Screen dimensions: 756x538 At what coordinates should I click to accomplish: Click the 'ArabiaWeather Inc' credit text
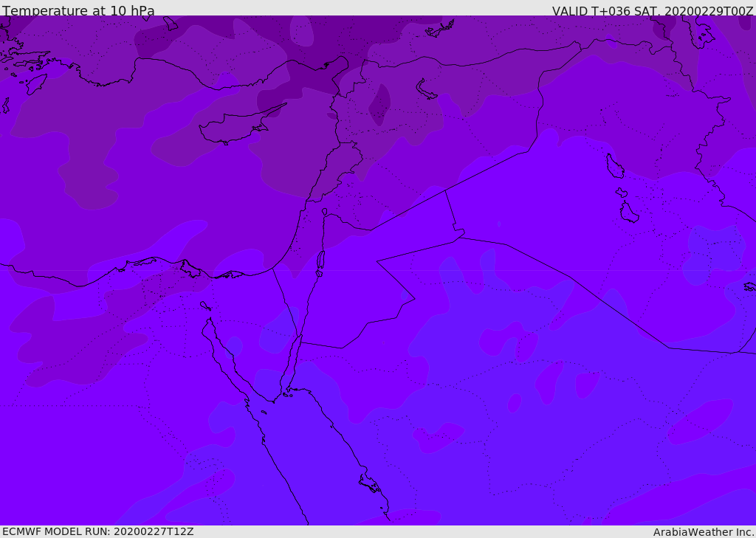(703, 532)
